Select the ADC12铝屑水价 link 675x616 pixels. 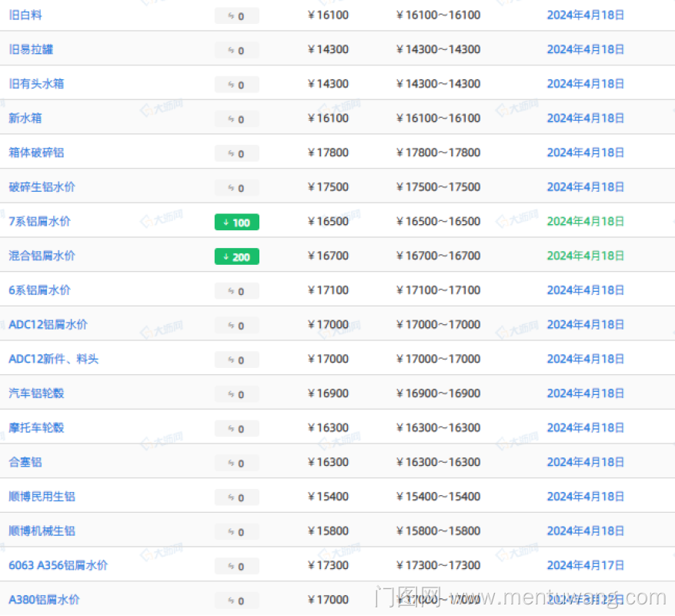tap(48, 324)
